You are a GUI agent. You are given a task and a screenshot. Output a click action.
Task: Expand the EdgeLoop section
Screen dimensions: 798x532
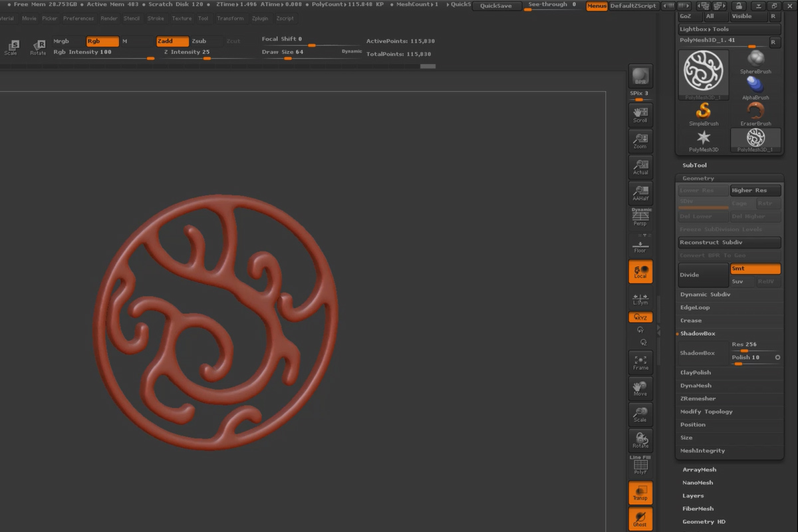[695, 307]
